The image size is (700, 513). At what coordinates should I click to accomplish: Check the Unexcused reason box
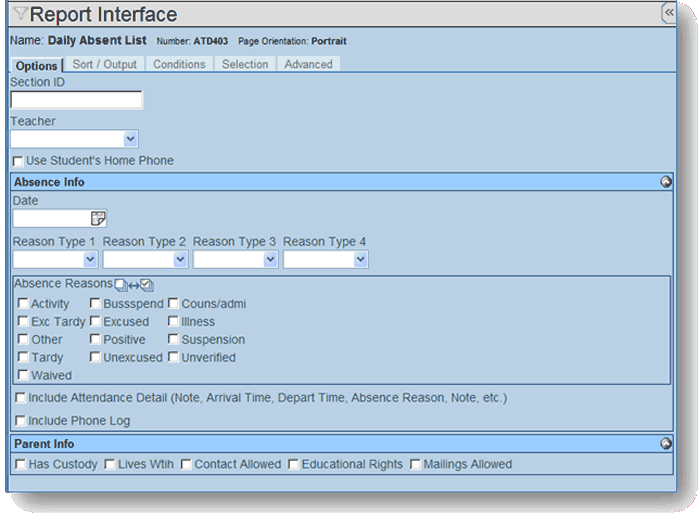click(x=95, y=357)
